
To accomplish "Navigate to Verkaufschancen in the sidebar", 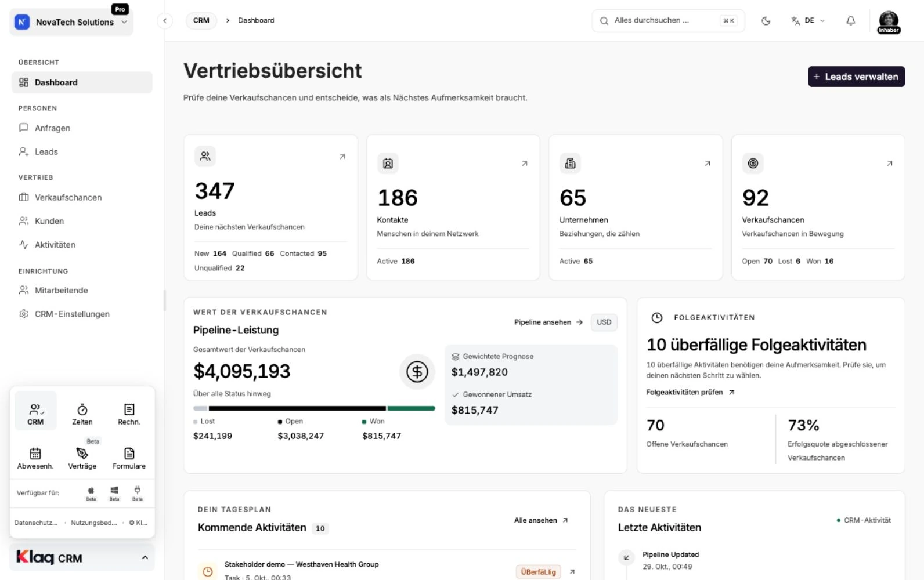I will [x=82, y=197].
